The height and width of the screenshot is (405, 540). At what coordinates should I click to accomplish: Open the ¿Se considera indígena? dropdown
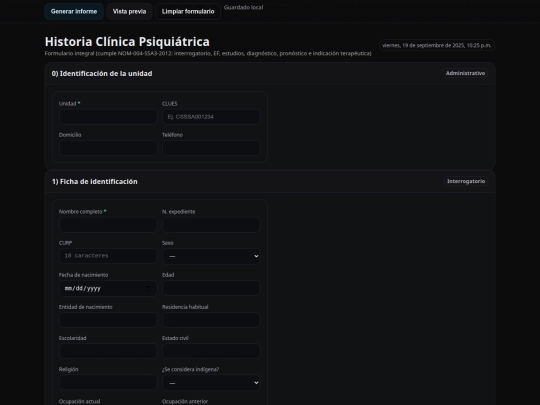(x=211, y=383)
